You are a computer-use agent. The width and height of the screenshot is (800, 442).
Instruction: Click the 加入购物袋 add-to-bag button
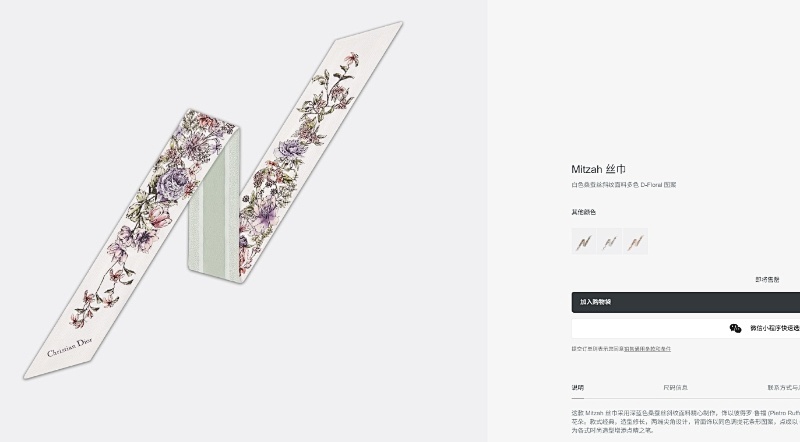pyautogui.click(x=685, y=302)
